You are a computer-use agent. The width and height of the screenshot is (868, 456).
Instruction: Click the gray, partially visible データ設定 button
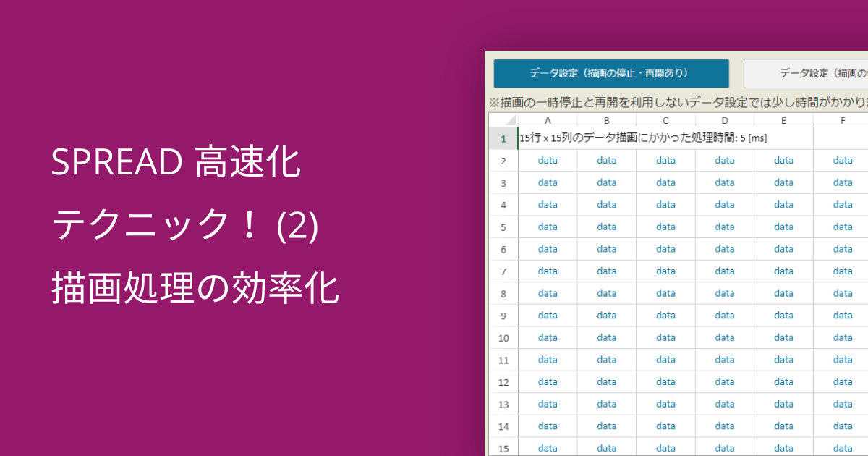click(806, 73)
